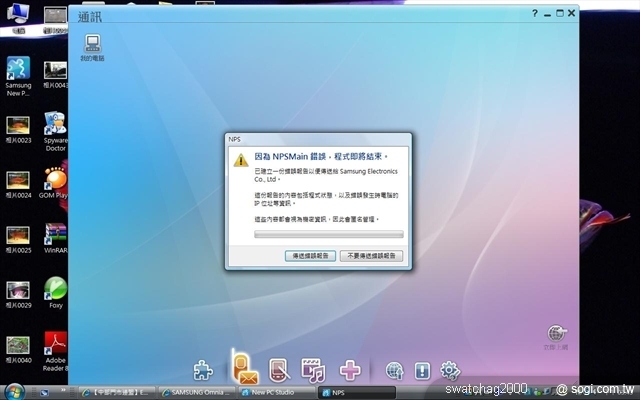Click 不要傳送錯誤報告 don't send button
Image resolution: width=640 pixels, height=400 pixels.
point(371,256)
